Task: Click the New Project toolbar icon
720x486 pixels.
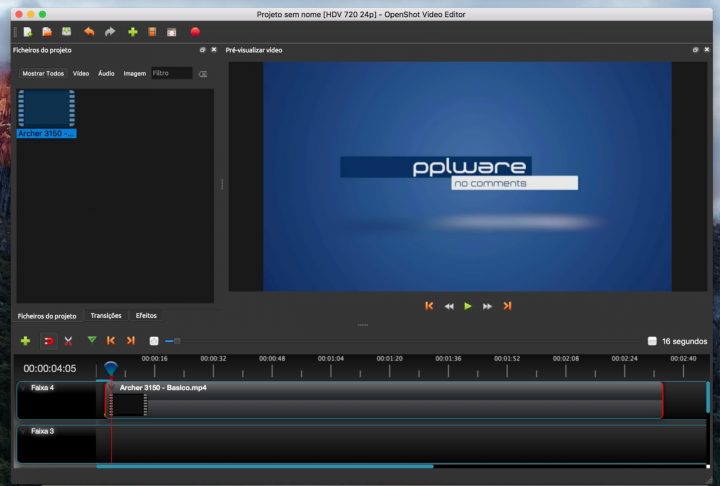Action: click(28, 32)
